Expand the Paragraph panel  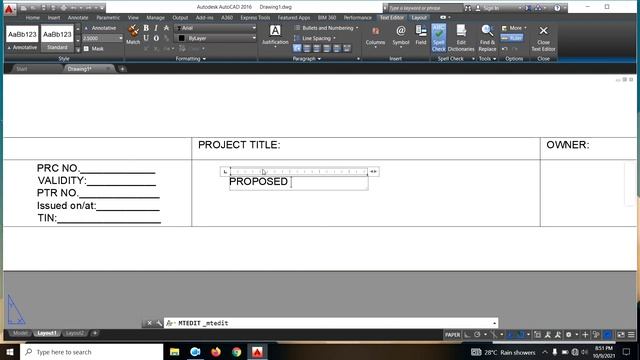coord(307,59)
